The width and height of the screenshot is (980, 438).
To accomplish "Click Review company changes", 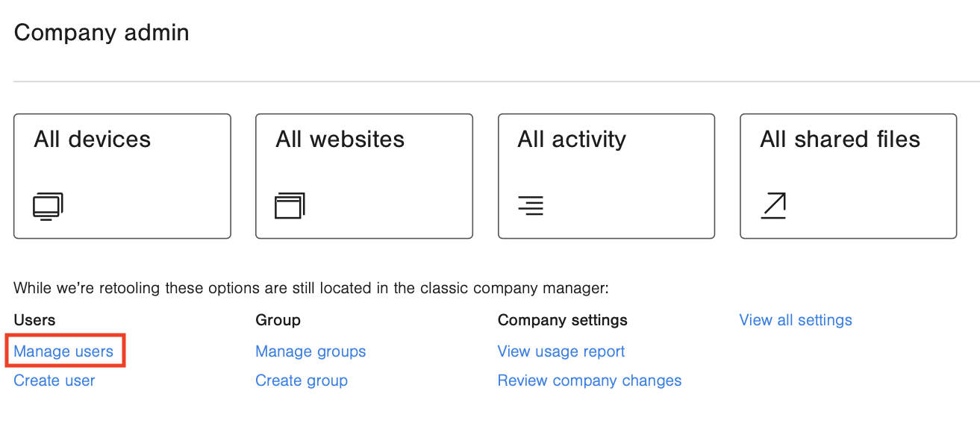I will coord(589,380).
